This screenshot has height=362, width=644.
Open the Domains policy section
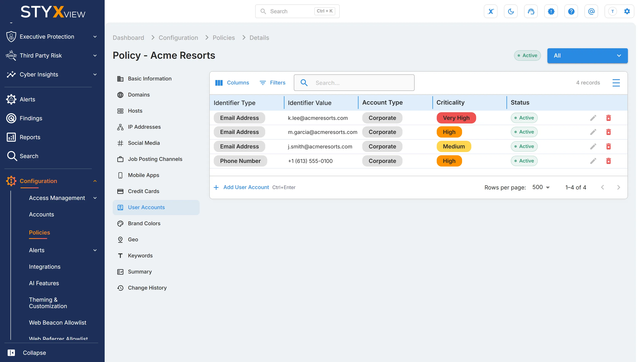pyautogui.click(x=156, y=95)
